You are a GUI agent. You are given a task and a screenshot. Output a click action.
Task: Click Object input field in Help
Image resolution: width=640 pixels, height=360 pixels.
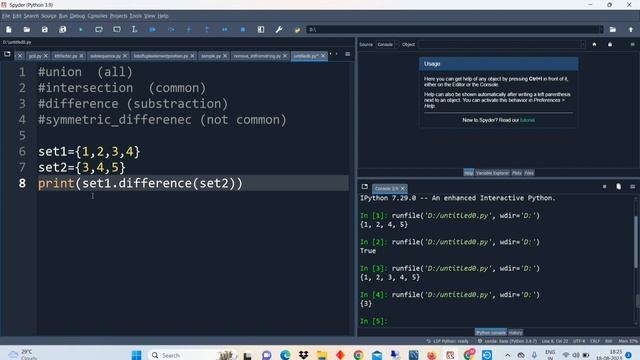499,44
